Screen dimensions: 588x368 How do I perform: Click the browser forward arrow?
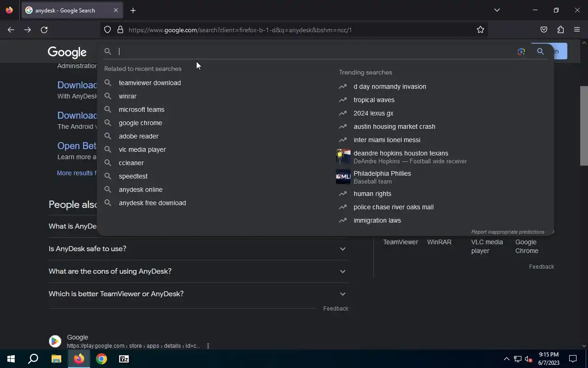[x=28, y=30]
